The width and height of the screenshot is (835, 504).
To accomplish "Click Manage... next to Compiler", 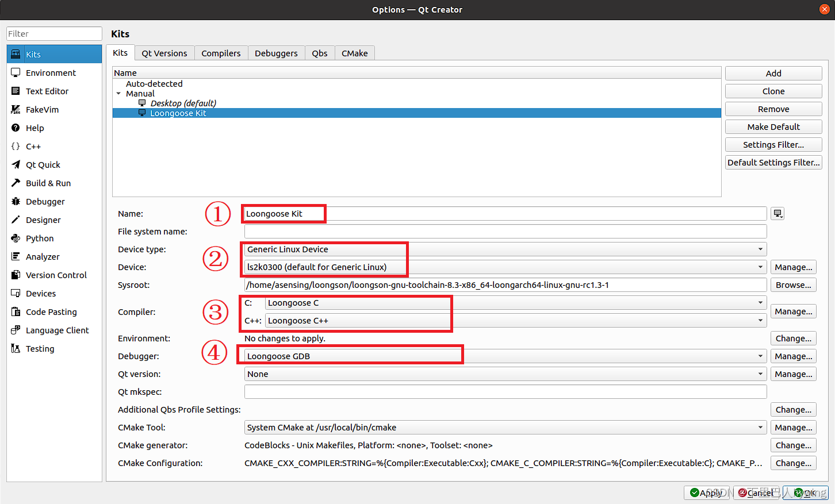I will click(x=794, y=311).
